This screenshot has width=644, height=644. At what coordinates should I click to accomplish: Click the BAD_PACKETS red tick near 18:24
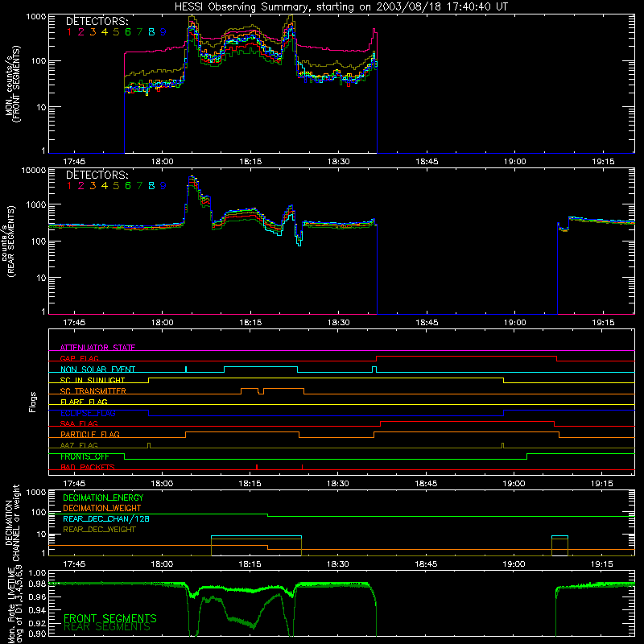303,467
